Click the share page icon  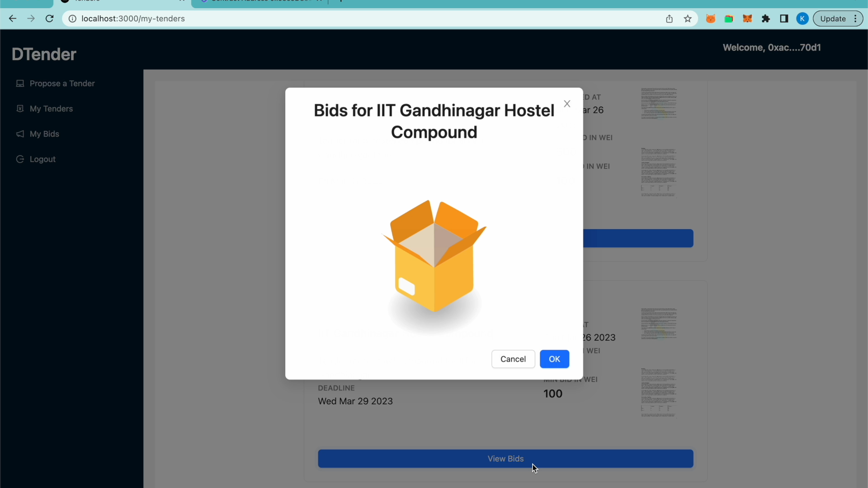669,19
